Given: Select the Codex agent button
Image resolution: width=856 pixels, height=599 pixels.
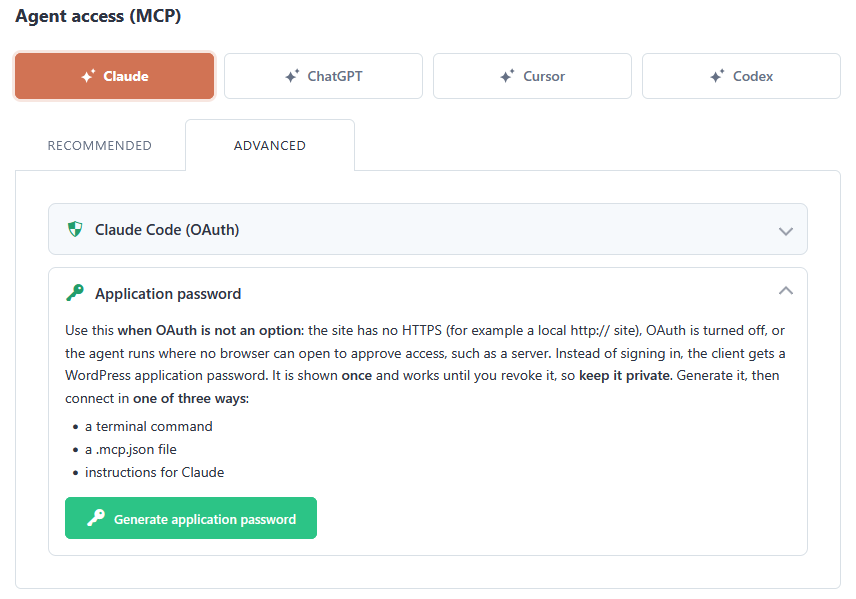Looking at the screenshot, I should [x=741, y=76].
